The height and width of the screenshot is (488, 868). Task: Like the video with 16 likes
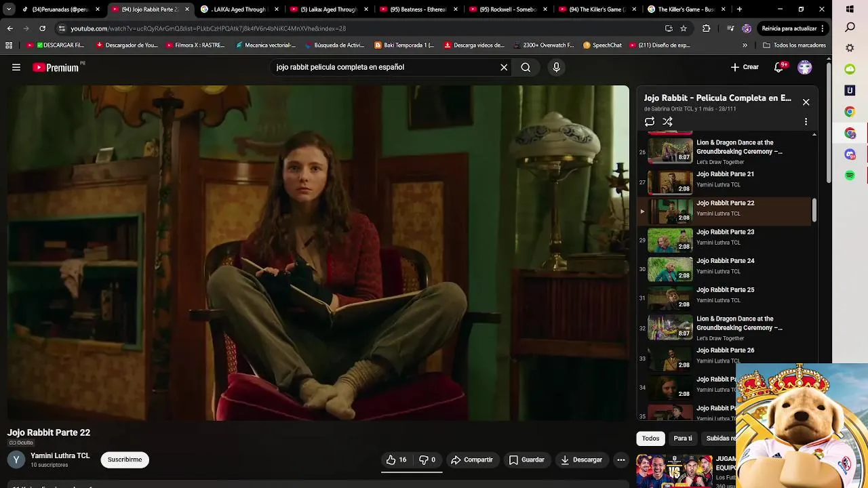397,460
